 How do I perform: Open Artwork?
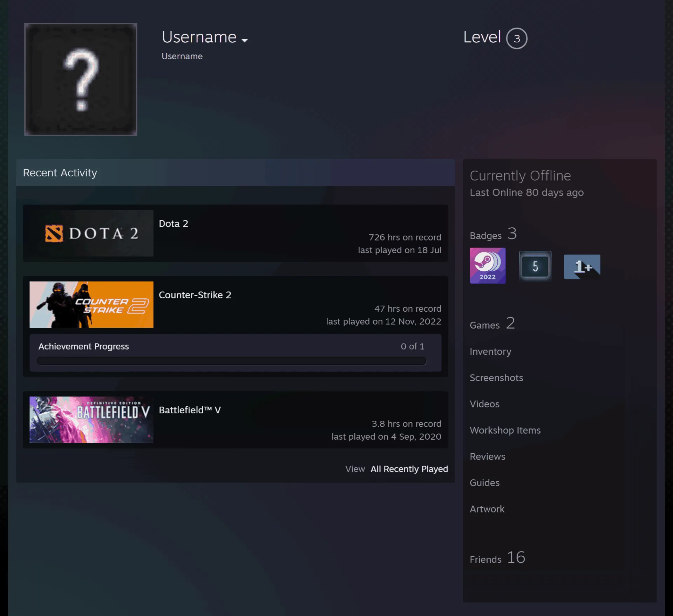click(487, 509)
